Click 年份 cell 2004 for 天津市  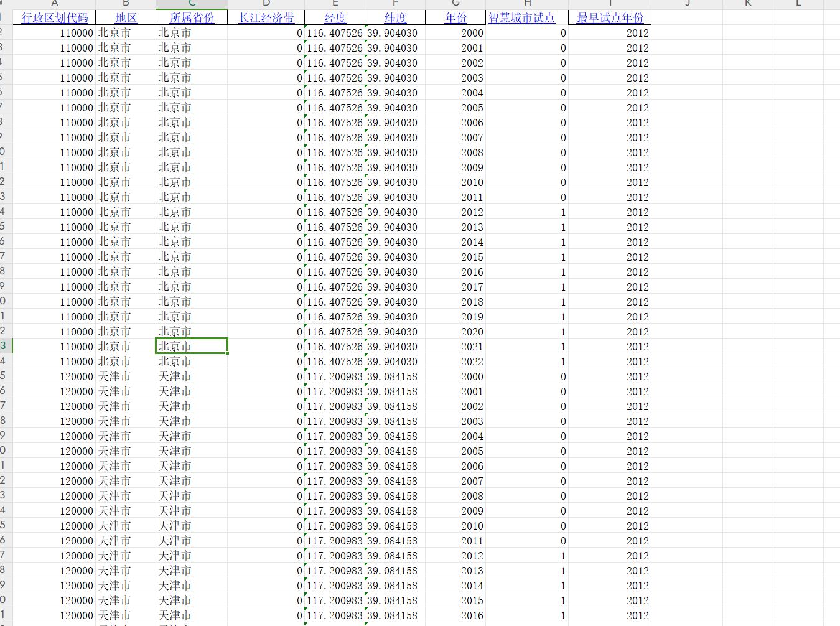coord(455,436)
